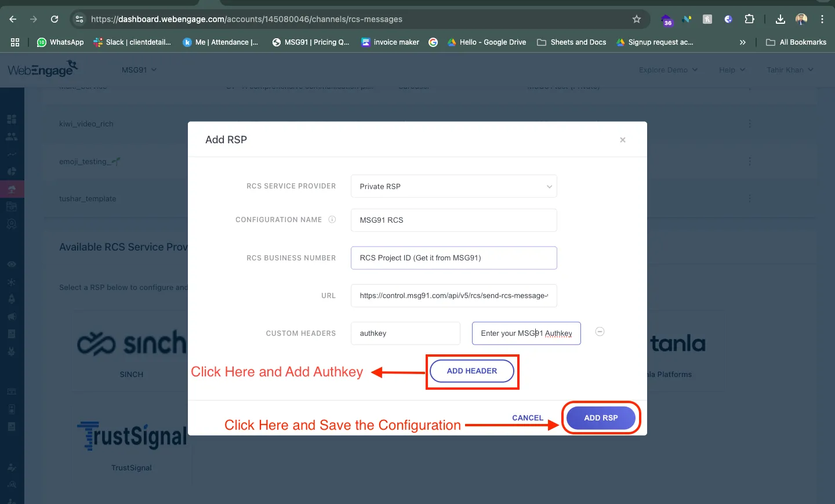The width and height of the screenshot is (835, 504).
Task: Expand the Explore Demo menu
Action: pyautogui.click(x=669, y=70)
